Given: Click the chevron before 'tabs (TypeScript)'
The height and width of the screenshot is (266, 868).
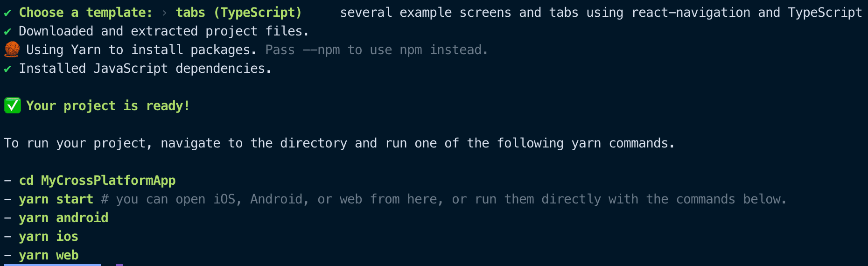Looking at the screenshot, I should (164, 13).
